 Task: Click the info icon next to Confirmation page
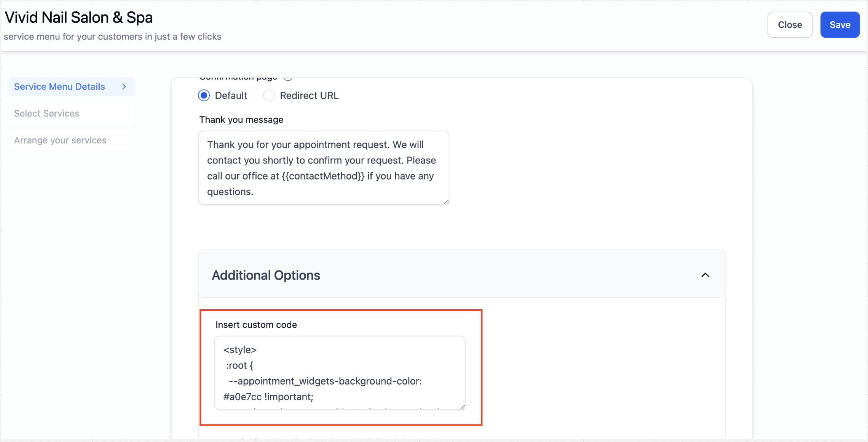pyautogui.click(x=288, y=78)
